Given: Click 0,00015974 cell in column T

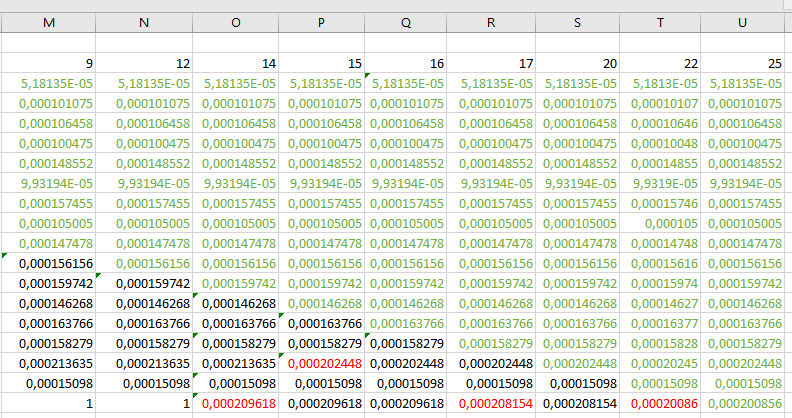Looking at the screenshot, I should point(660,283).
